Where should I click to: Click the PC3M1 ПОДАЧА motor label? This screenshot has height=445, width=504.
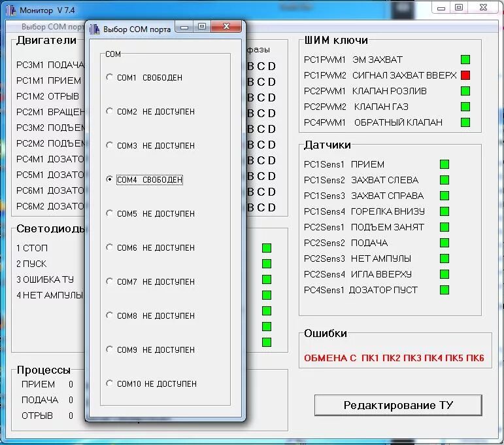pos(50,65)
